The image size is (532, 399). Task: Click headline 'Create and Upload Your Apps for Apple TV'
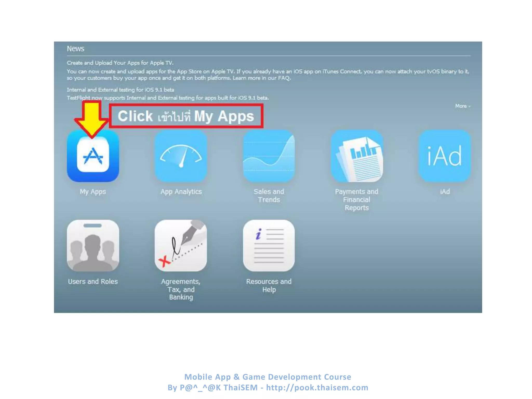pyautogui.click(x=120, y=63)
